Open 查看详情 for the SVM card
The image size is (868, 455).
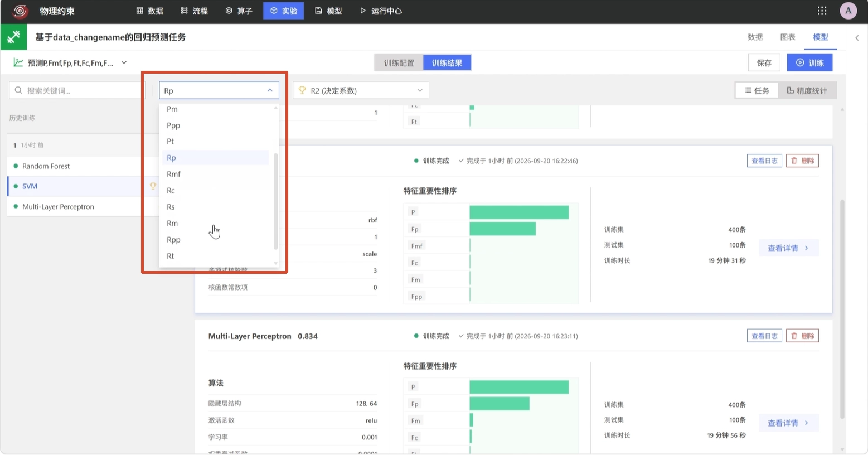[788, 248]
